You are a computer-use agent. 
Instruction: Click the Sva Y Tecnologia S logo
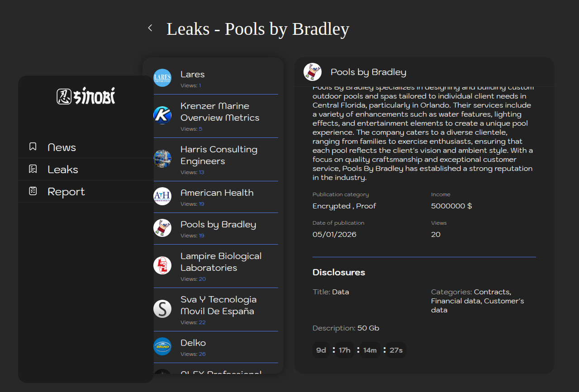162,309
